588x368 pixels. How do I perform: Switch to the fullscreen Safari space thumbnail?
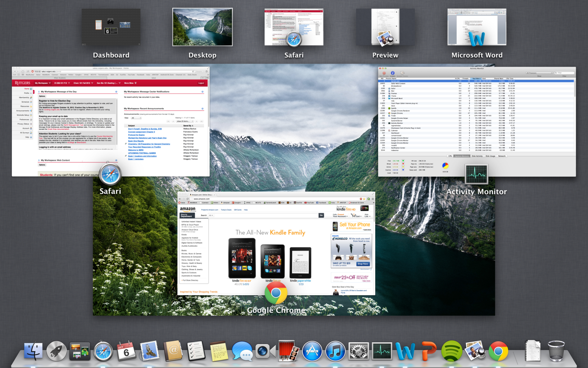pyautogui.click(x=294, y=27)
